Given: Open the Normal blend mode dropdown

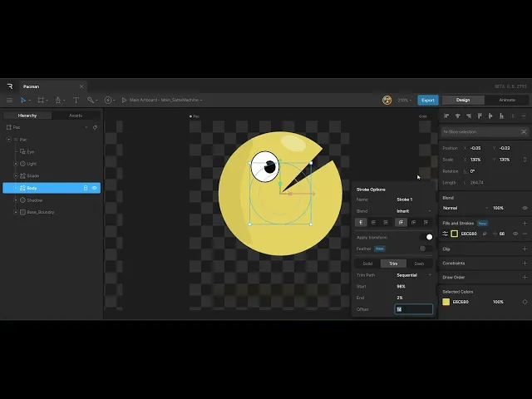Looking at the screenshot, I should [x=465, y=208].
